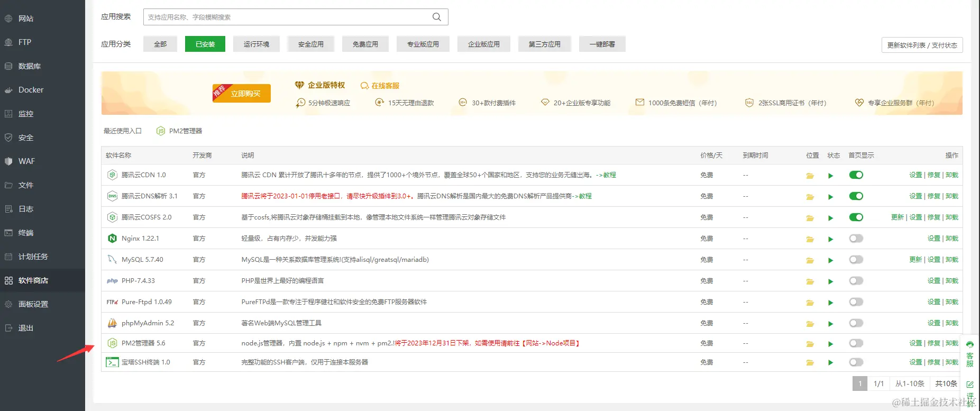Screen dimensions: 980x411
Task: Enable homepage display for PHP-7.4.33
Action: (856, 281)
